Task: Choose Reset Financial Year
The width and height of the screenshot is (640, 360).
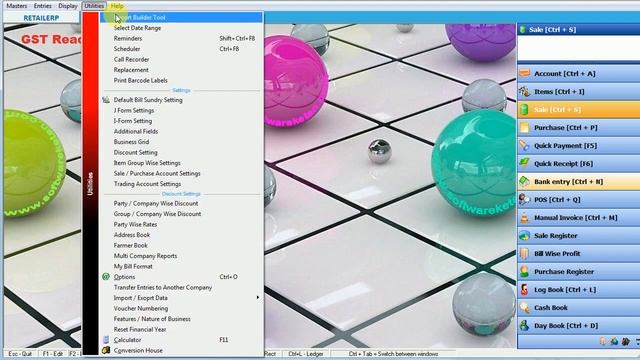Action: (x=140, y=329)
